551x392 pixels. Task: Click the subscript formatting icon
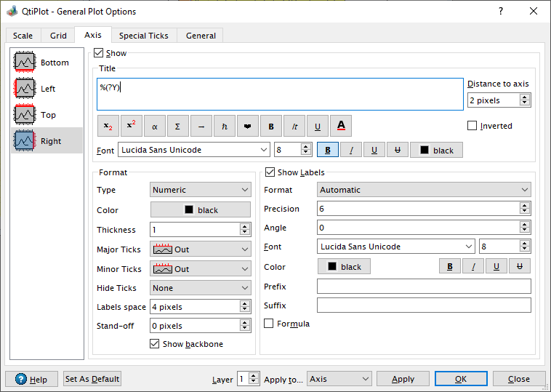108,126
